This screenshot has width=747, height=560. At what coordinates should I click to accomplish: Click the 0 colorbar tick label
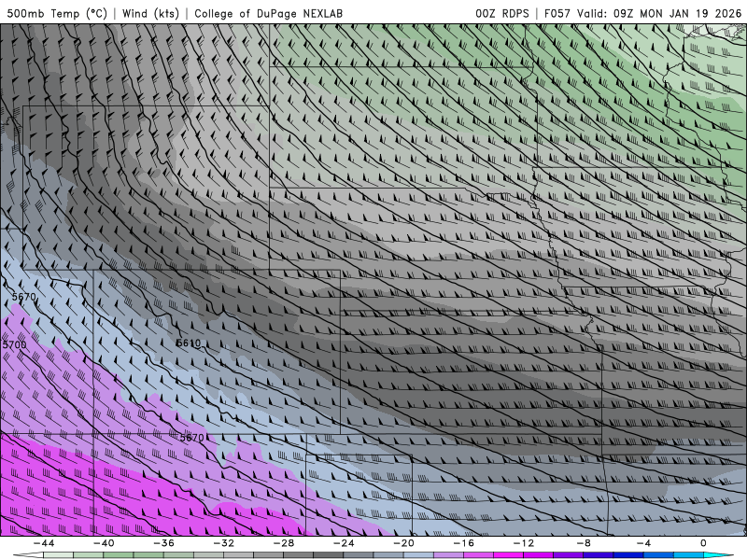tap(703, 543)
